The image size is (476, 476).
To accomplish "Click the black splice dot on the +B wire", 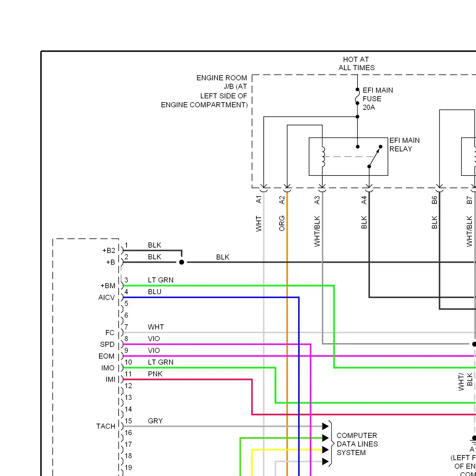I will [182, 262].
